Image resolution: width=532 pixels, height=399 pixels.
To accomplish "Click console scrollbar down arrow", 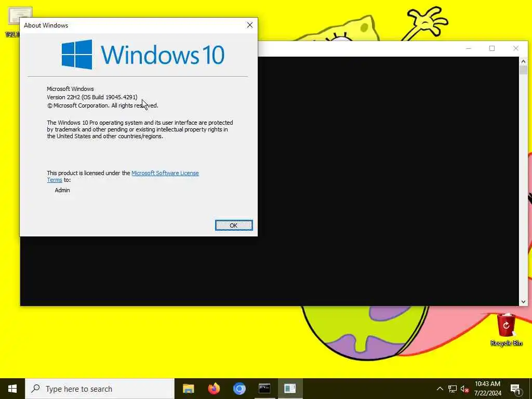I will [x=523, y=301].
